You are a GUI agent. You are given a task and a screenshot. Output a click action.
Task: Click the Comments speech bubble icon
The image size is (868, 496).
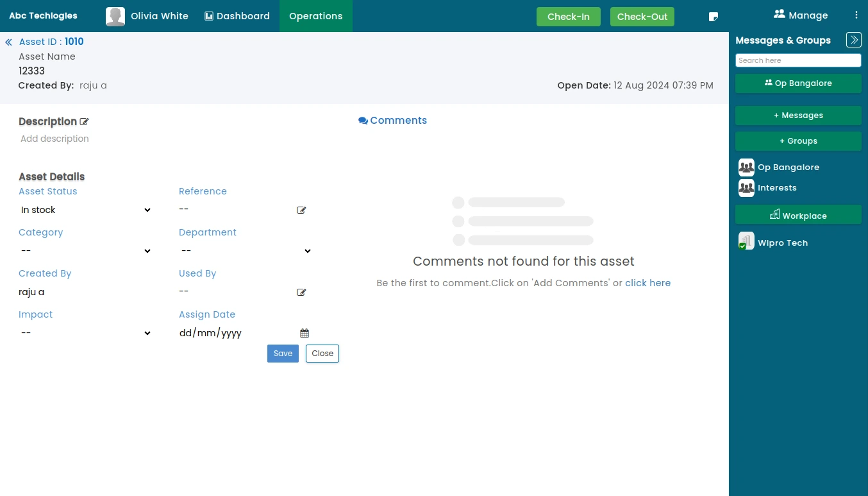363,121
